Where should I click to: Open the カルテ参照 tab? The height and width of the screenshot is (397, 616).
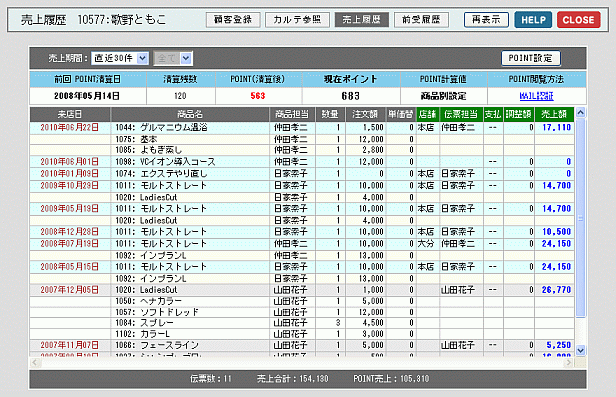[x=297, y=20]
